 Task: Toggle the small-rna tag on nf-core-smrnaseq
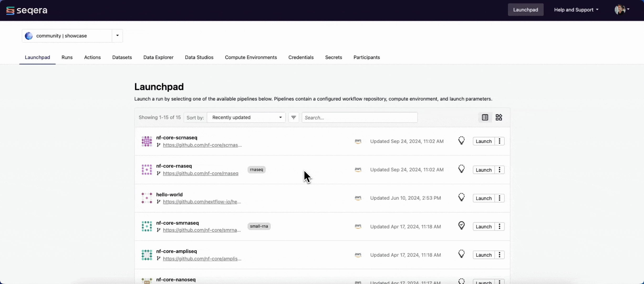[259, 226]
